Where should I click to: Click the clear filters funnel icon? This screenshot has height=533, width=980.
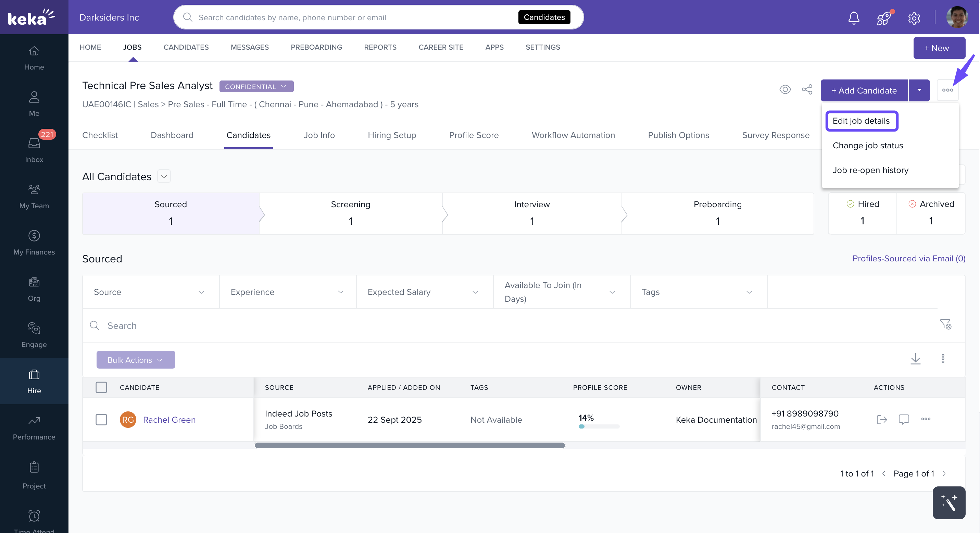(945, 324)
